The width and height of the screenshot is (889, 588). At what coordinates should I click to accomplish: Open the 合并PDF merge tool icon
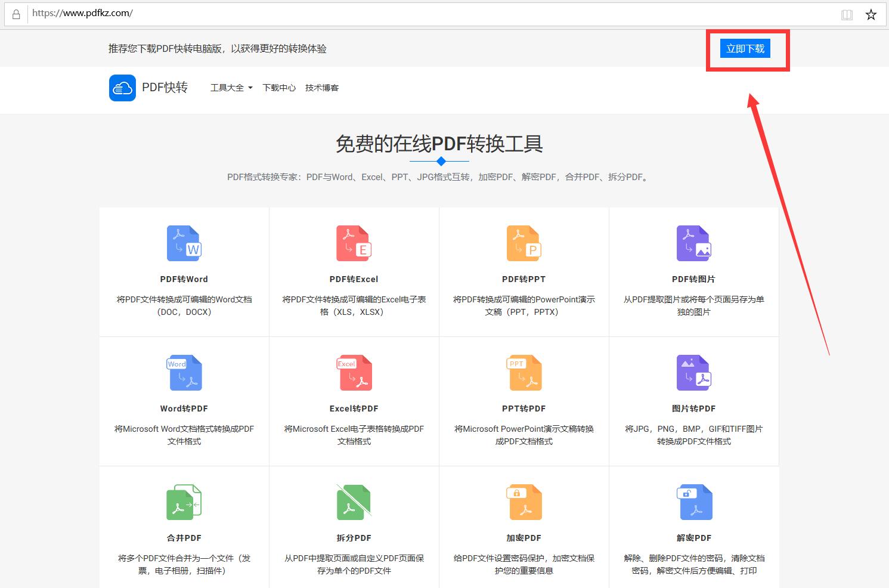pos(184,502)
